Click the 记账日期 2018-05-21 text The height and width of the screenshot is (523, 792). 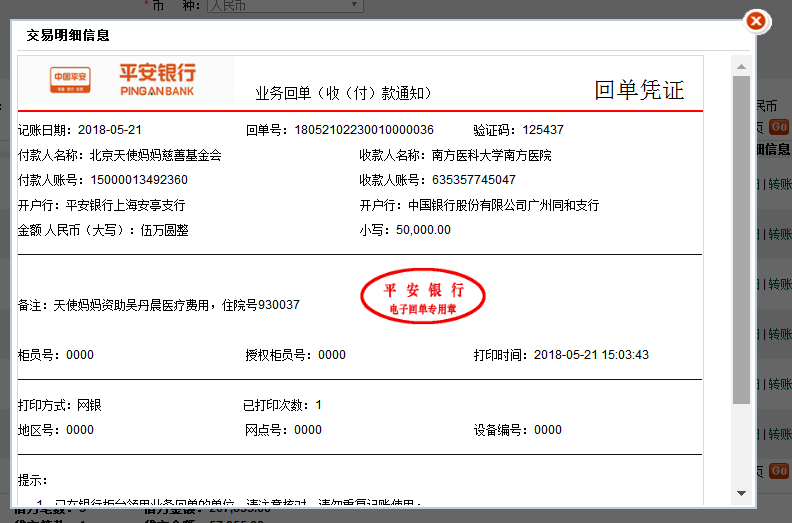(x=80, y=130)
